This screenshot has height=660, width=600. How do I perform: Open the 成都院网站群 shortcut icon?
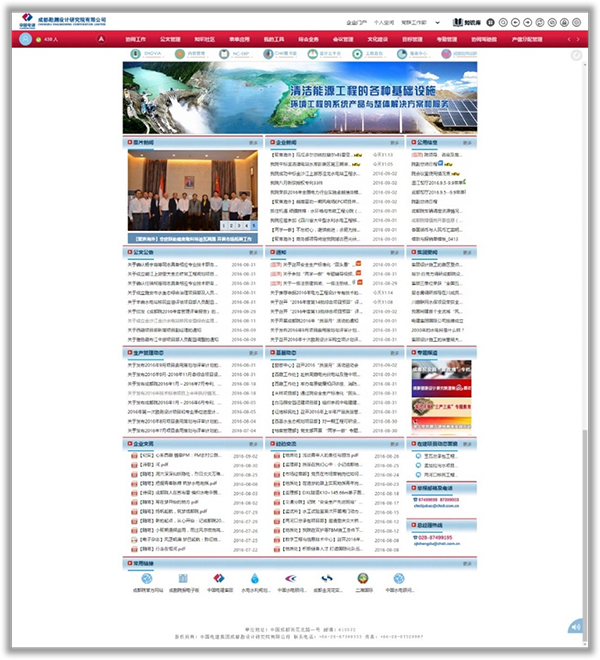pos(446,54)
